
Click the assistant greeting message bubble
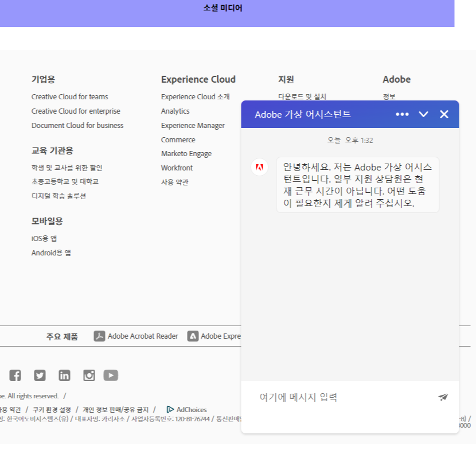tap(358, 185)
